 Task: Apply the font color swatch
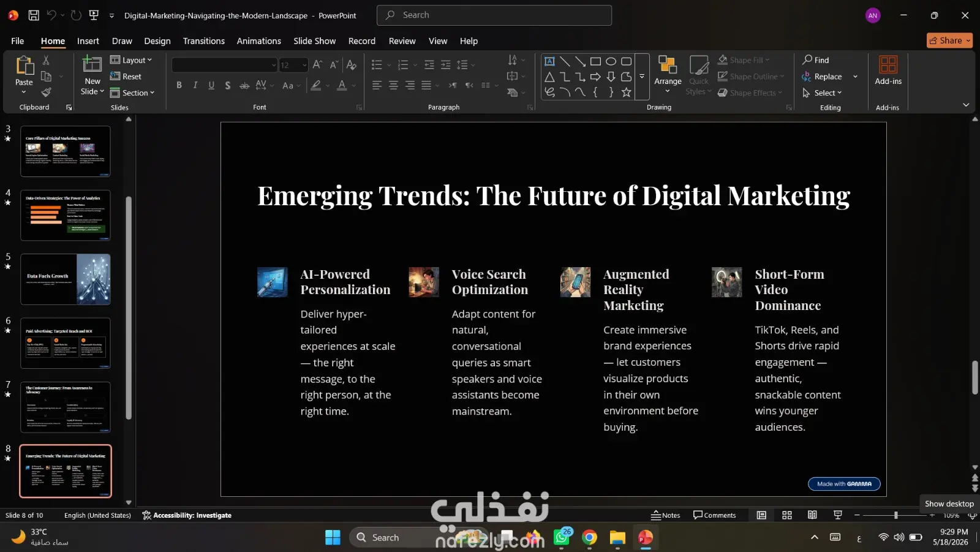[x=342, y=85]
